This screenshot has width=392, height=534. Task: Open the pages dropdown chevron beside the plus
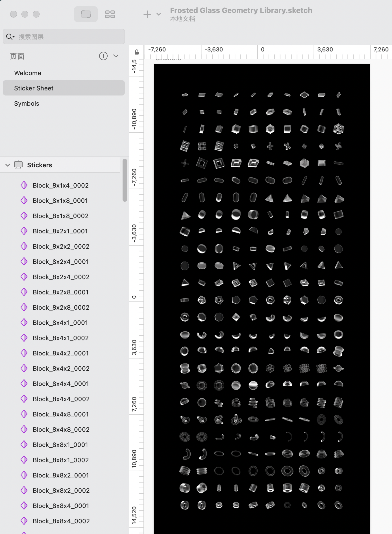[x=116, y=56]
